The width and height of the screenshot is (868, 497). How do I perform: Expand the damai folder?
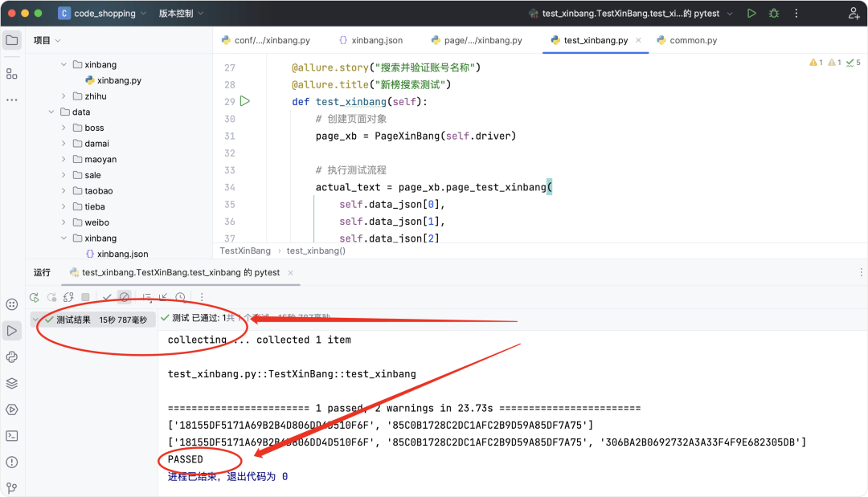[63, 144]
